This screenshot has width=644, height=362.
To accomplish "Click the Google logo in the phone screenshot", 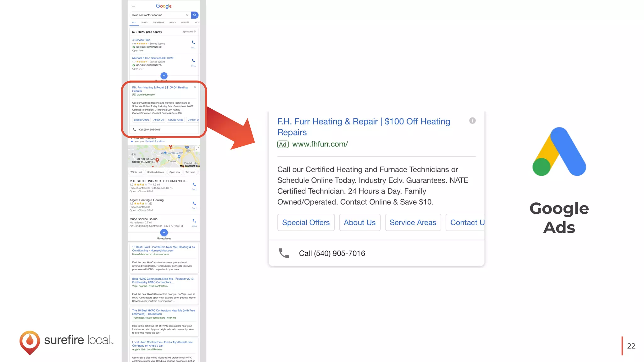I will (x=164, y=6).
